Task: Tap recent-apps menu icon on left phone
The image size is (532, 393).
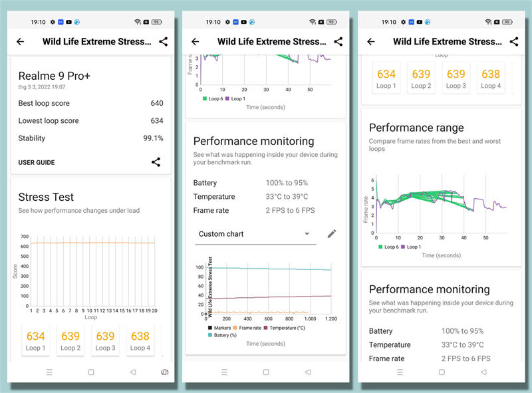Action: point(49,372)
